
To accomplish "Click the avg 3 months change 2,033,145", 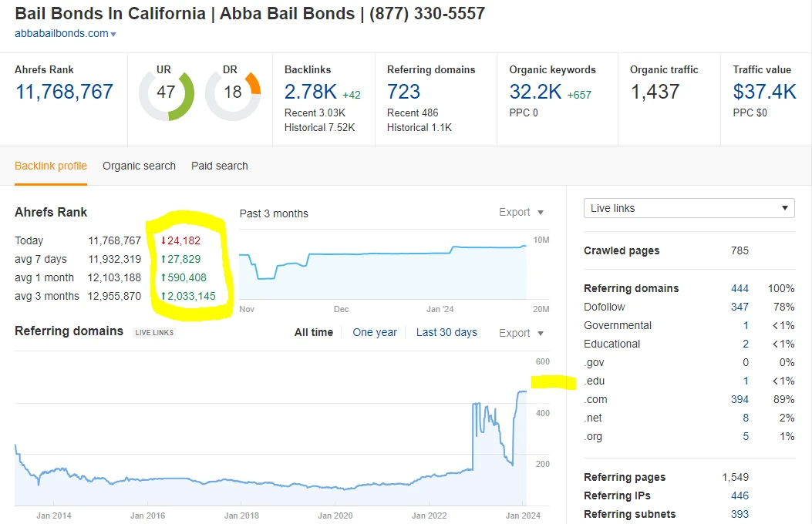I will click(x=188, y=297).
